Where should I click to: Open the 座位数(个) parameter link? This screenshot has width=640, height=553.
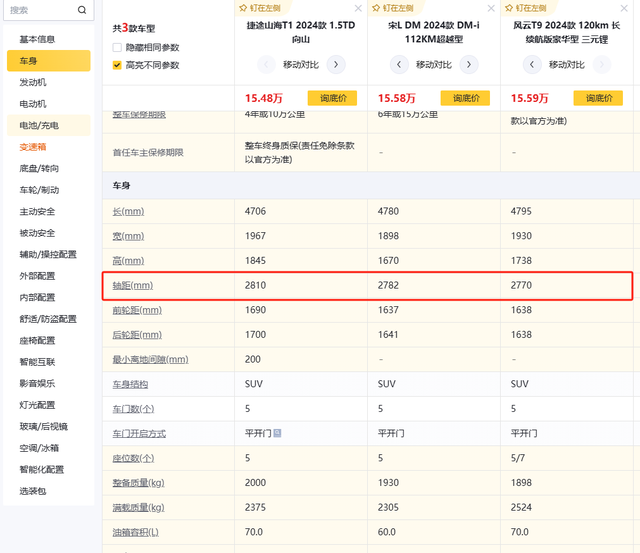(133, 458)
